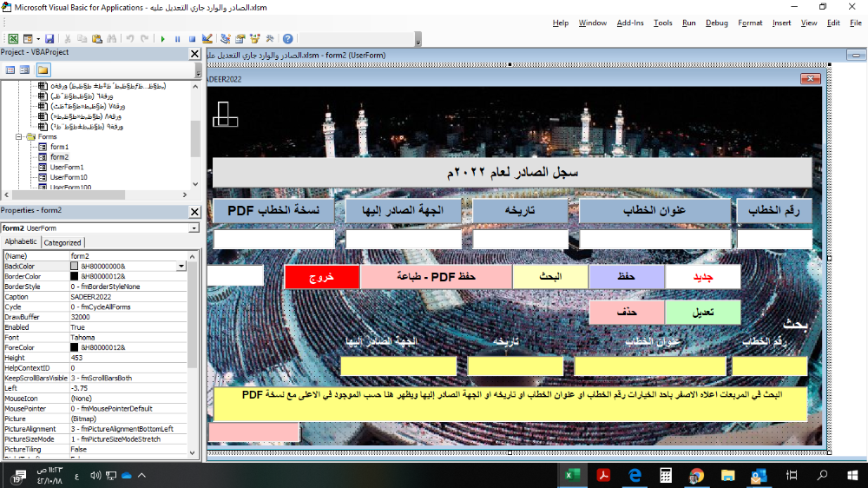This screenshot has height=488, width=868.
Task: Click the white field under عنوان الخطاب
Action: [654, 240]
